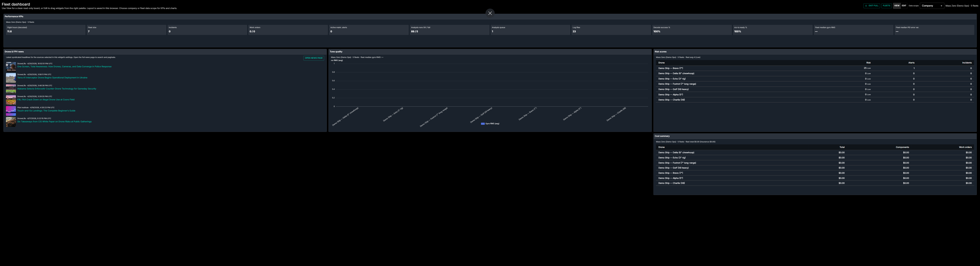Click the Fleet dashboard page heading
The width and height of the screenshot is (980, 266).
pyautogui.click(x=16, y=4)
